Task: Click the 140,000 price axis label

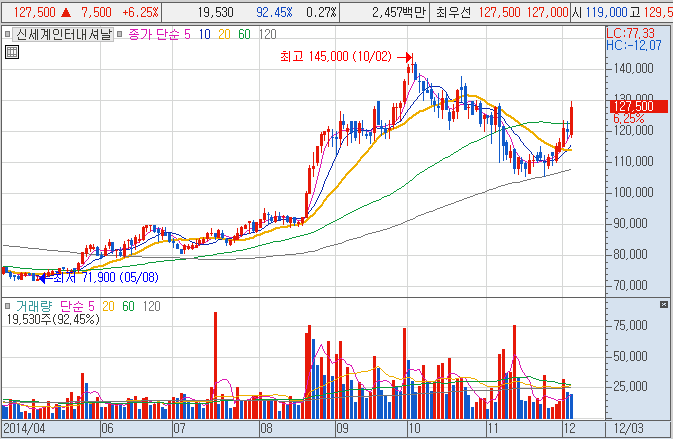Action: (634, 68)
